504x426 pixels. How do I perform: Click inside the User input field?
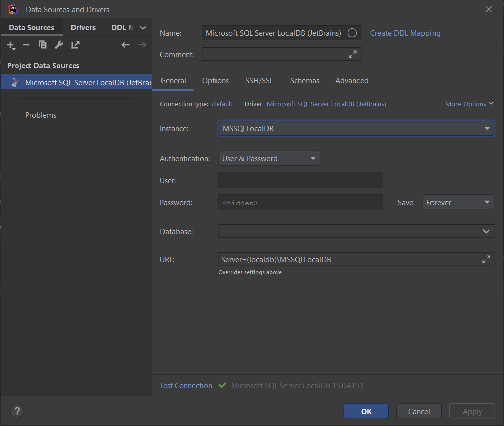click(301, 180)
